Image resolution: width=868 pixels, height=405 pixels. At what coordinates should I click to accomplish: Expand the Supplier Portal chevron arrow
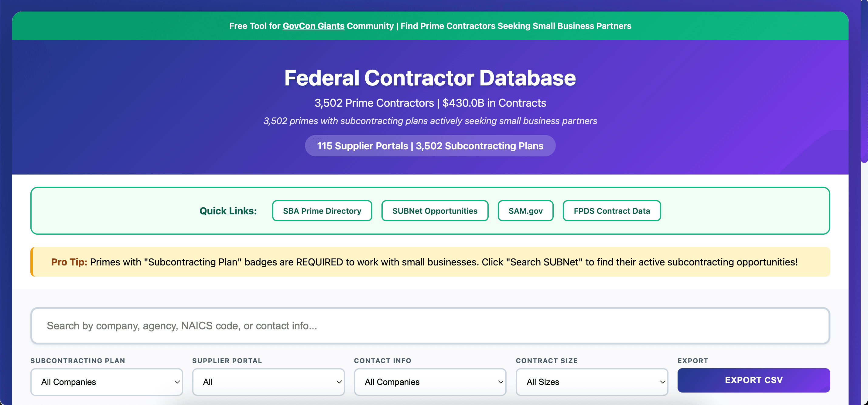(x=339, y=382)
